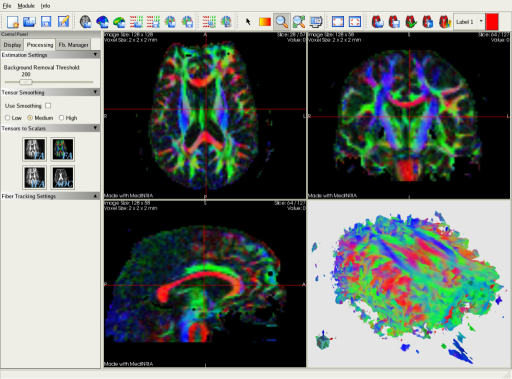Click the new document icon in toolbar
The width and height of the screenshot is (512, 379).
tap(13, 22)
